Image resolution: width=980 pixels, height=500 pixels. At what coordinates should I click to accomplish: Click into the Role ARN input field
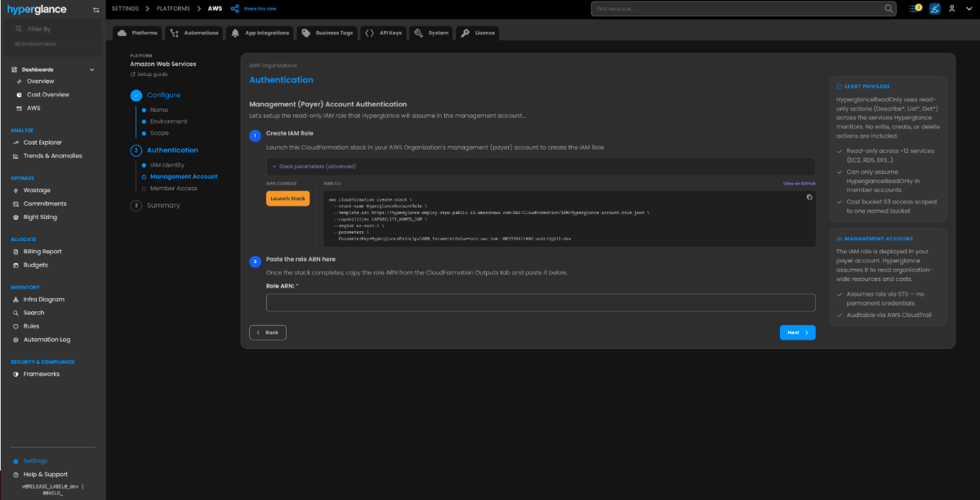[x=541, y=302]
